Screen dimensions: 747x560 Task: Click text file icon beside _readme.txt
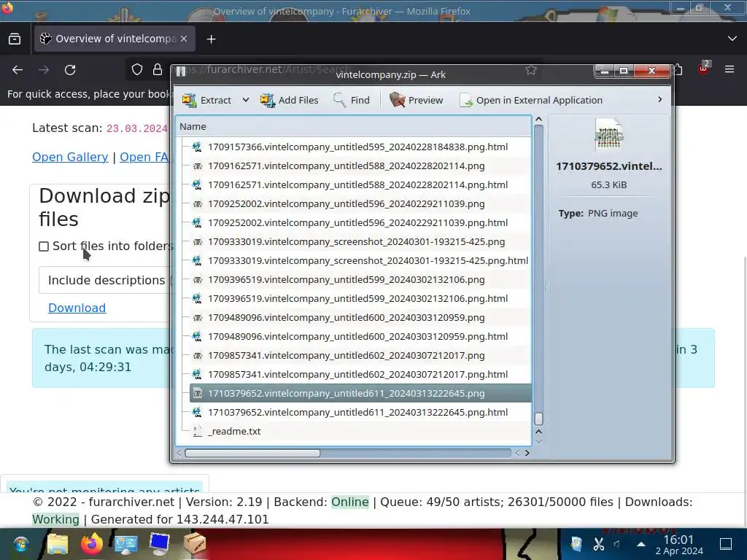point(197,431)
